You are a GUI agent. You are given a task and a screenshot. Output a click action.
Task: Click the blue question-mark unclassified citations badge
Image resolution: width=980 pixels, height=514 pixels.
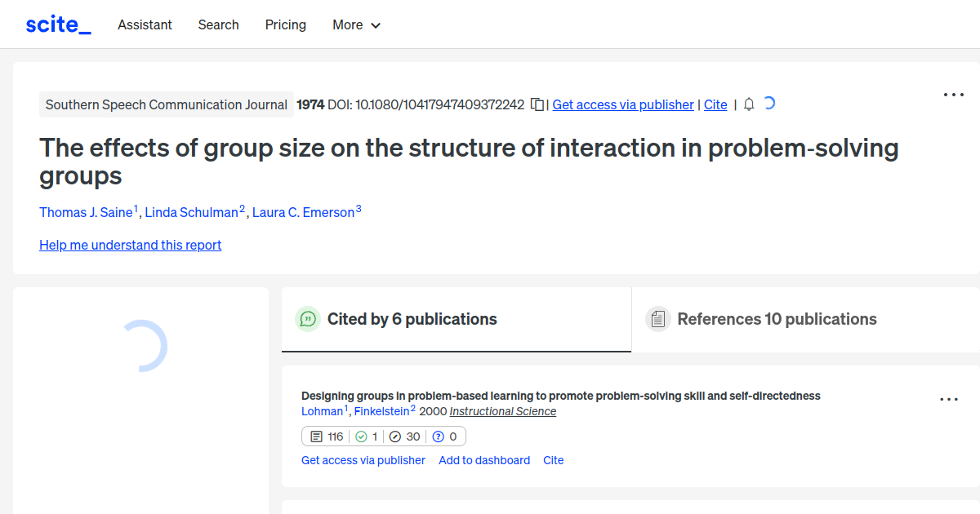(x=445, y=436)
